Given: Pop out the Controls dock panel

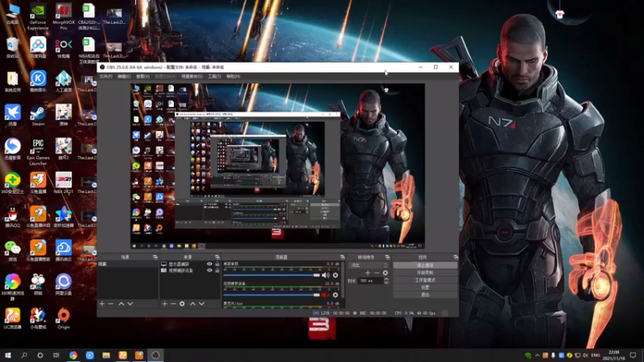Looking at the screenshot, I should coord(456,257).
